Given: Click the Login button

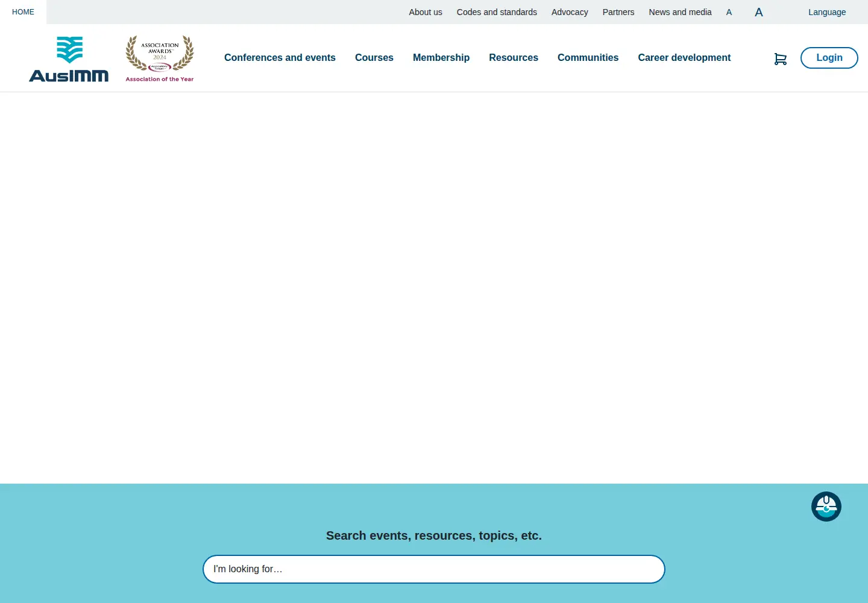Looking at the screenshot, I should (x=829, y=58).
